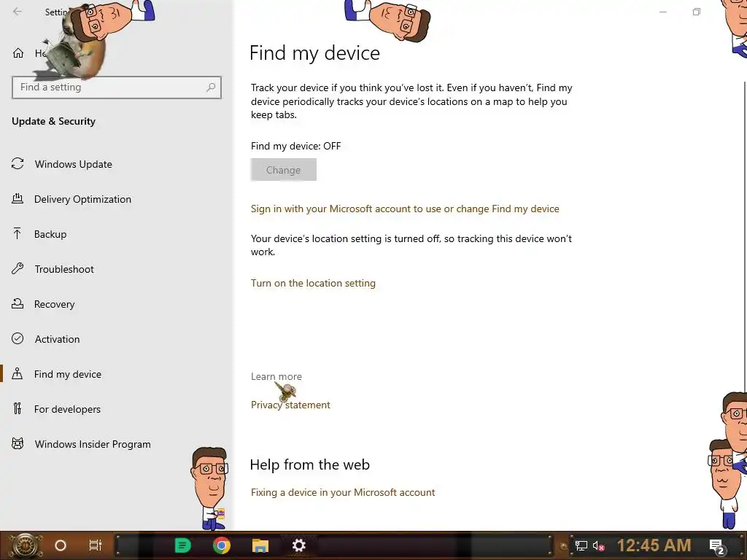
Task: Click Sign in with your Microsoft account link
Action: 405,209
